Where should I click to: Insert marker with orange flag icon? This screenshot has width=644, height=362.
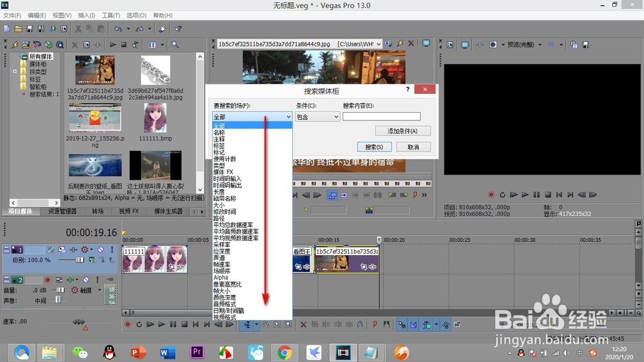[x=375, y=325]
